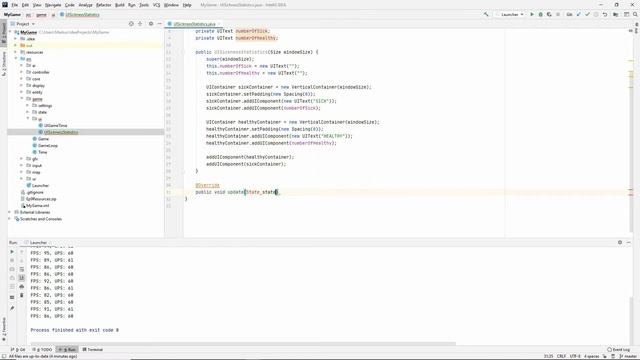Click Pin tab icon in Run panel

[12, 308]
